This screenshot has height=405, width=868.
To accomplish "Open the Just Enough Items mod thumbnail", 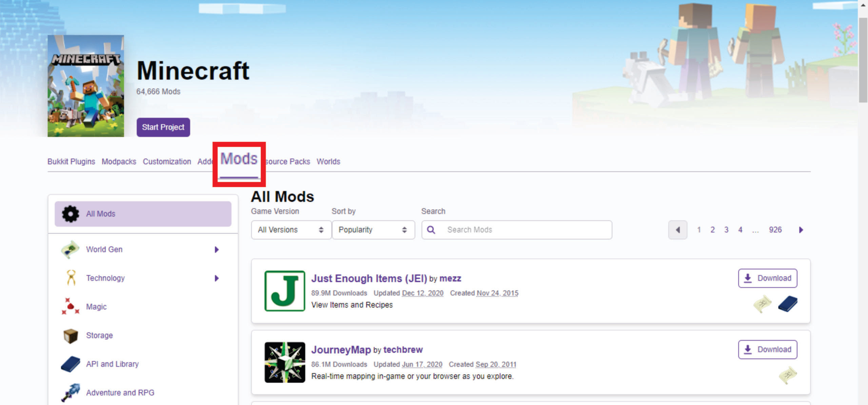I will [x=285, y=291].
